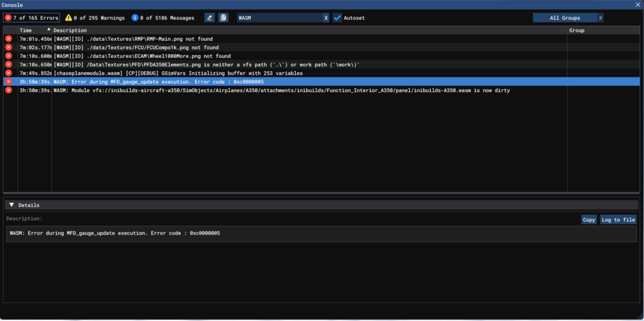Disable the Autoset checkbox

(337, 18)
